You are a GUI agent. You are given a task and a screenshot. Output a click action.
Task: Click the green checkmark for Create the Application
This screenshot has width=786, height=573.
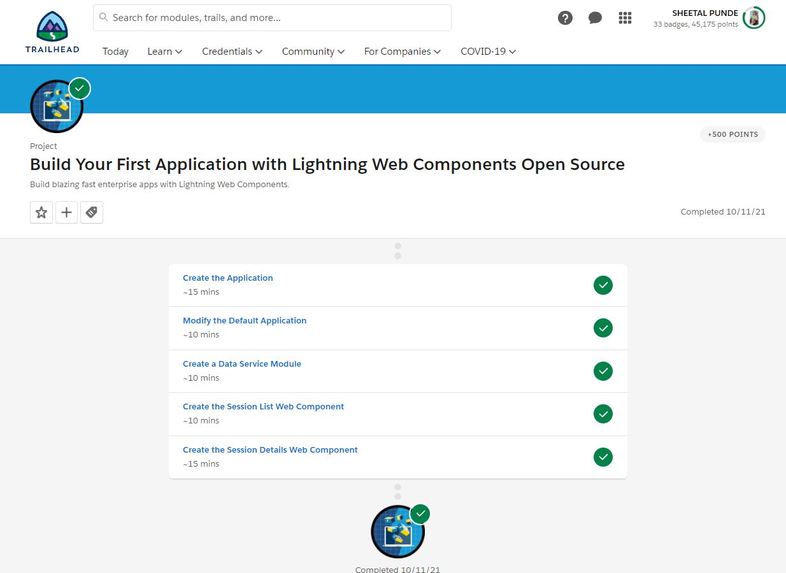[603, 285]
